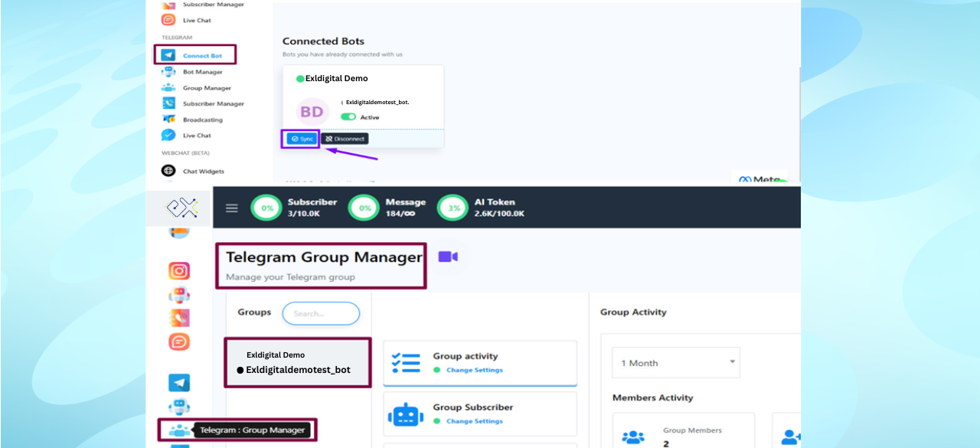
Task: Open Bot Manager in the sidebar
Action: point(203,72)
